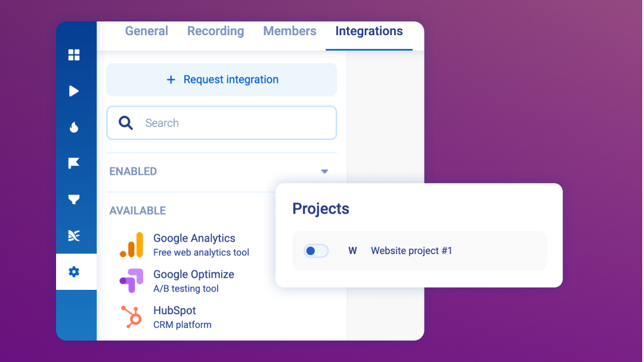Select the crossed-arrows journeys icon
Viewport: 644px width, 362px height.
(x=74, y=236)
